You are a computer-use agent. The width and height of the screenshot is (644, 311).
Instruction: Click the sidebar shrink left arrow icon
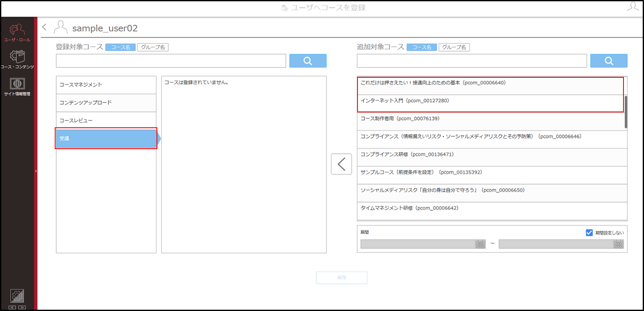(x=12, y=307)
